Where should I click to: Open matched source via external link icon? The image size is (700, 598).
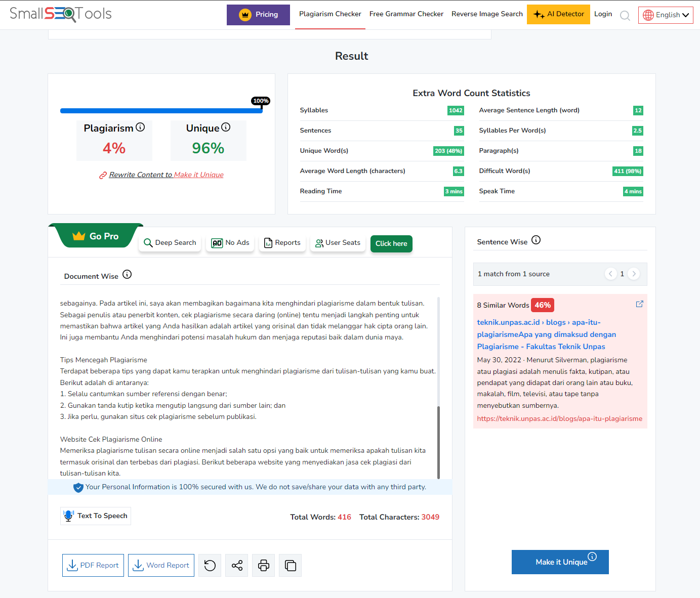(x=639, y=304)
